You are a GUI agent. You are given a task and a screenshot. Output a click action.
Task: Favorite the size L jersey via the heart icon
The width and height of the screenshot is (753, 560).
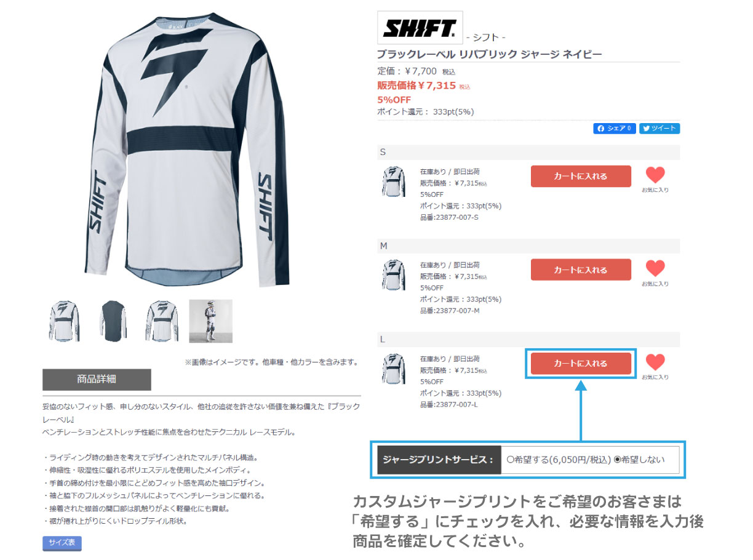tap(655, 362)
